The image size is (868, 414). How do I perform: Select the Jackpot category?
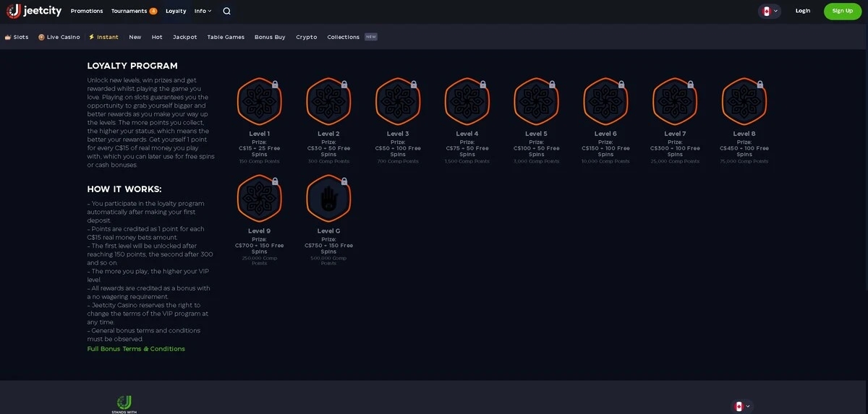pos(185,37)
